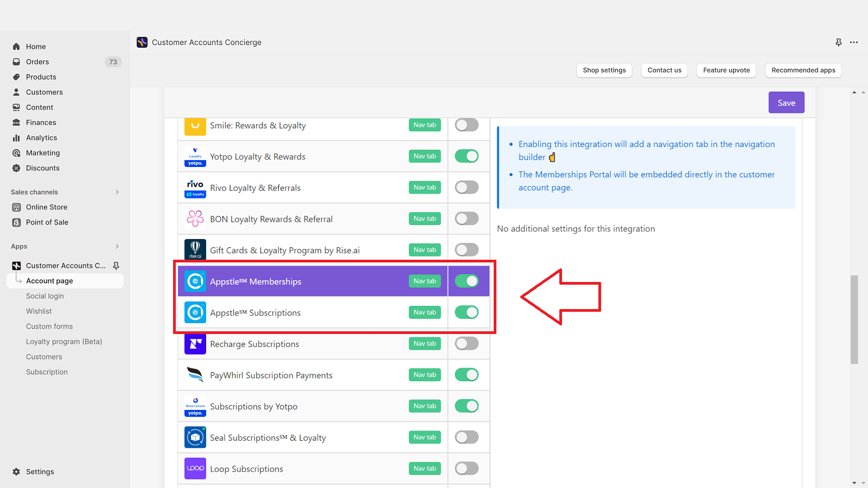Viewport: 868px width, 488px height.
Task: Click the Save button
Action: point(787,102)
